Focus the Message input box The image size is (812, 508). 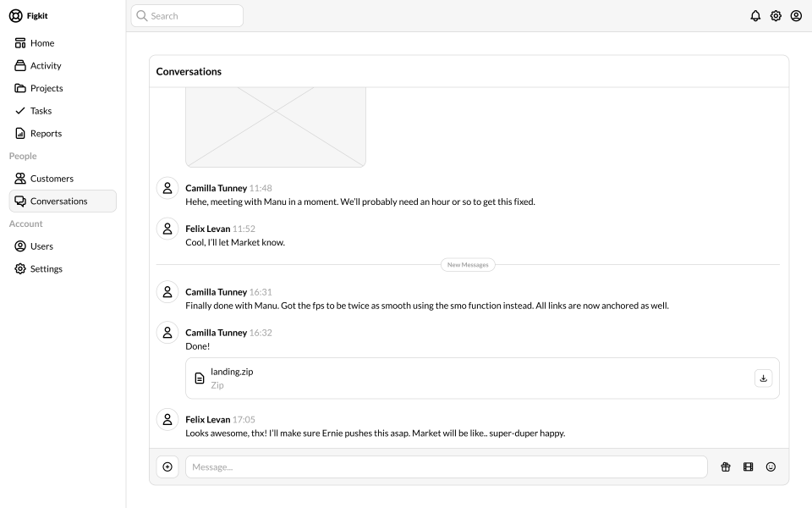447,467
